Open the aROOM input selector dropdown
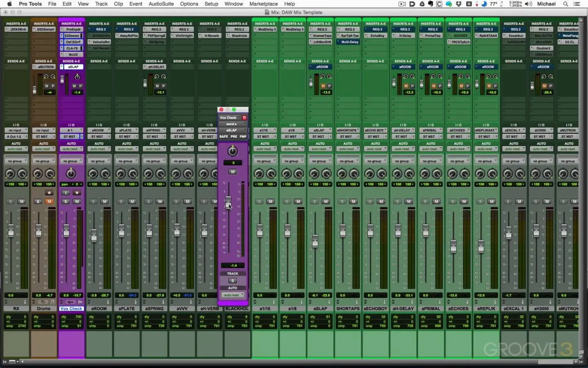 tap(99, 130)
